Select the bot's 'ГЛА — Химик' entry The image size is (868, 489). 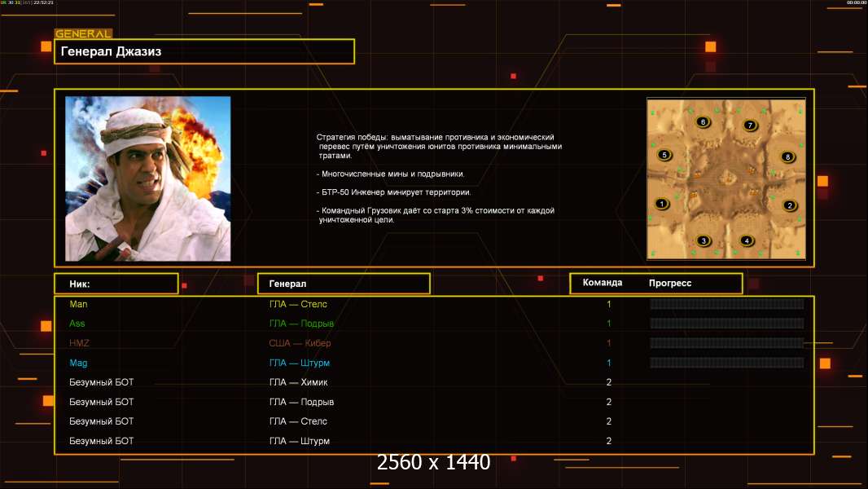click(x=298, y=382)
